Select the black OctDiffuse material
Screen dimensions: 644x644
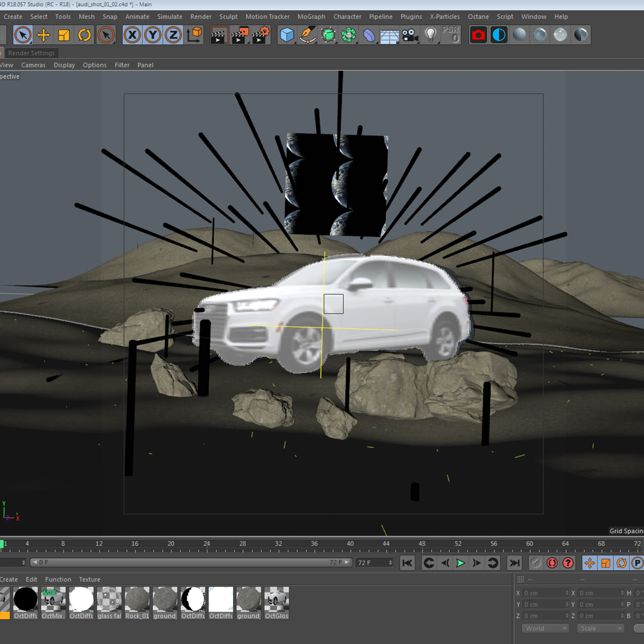[25, 603]
